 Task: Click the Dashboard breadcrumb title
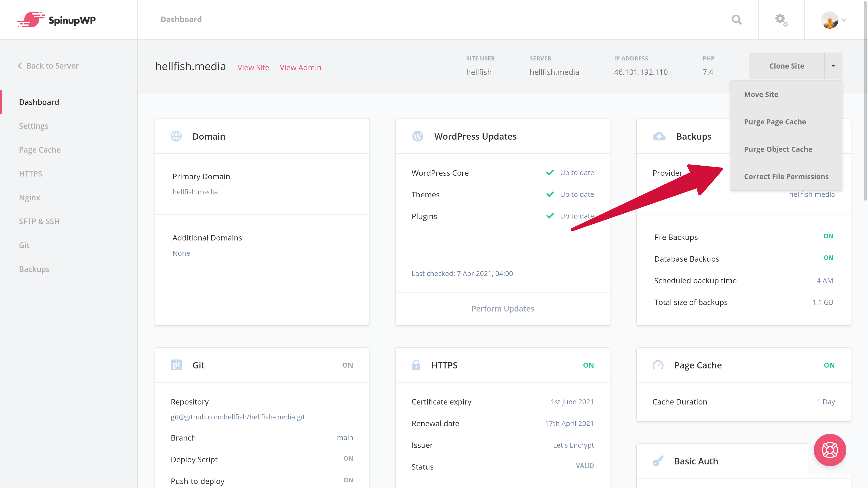point(181,20)
